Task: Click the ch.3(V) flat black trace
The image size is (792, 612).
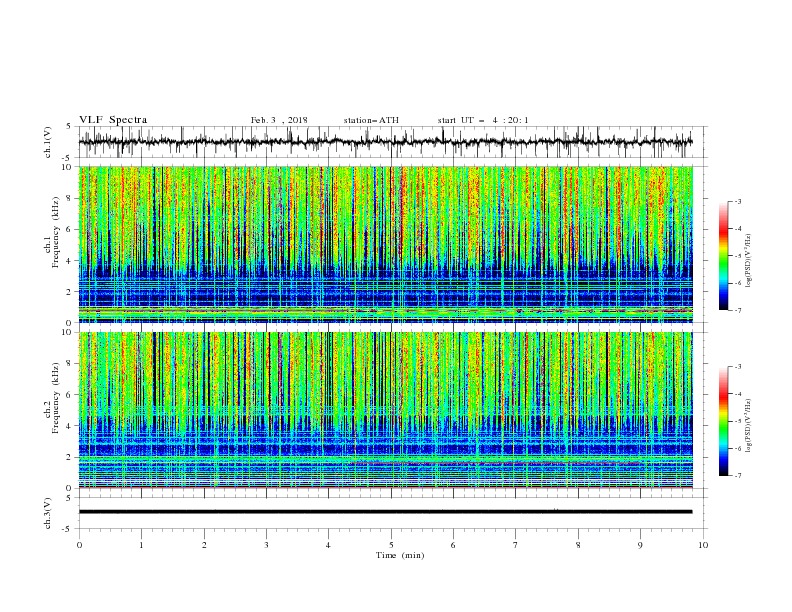Action: 386,512
